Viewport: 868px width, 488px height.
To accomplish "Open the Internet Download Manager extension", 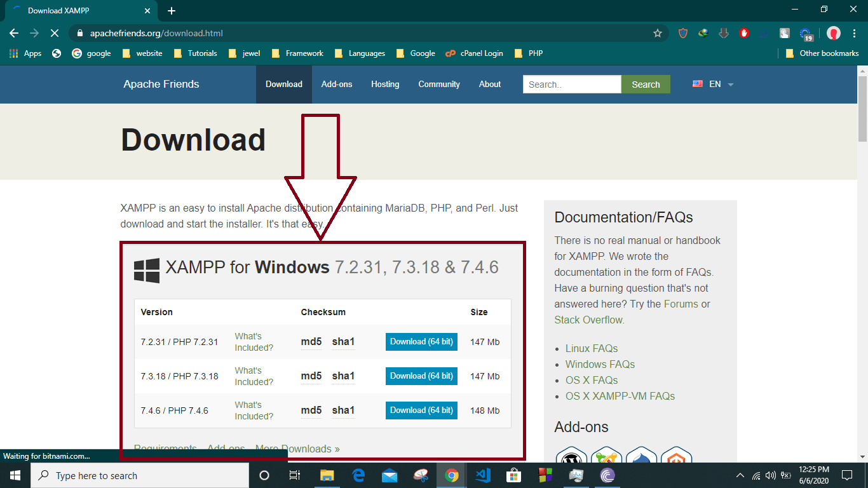I will point(703,32).
